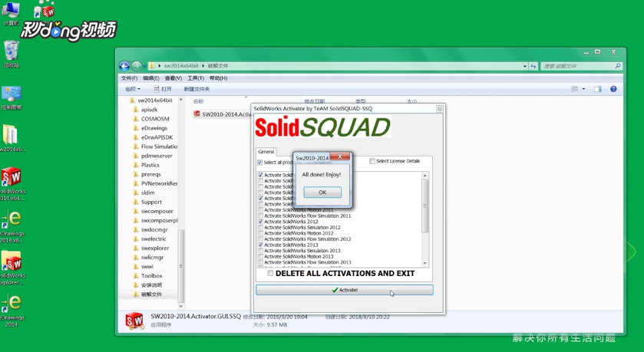Open the 编辑(E) menu in Explorer
Viewport: 644px width, 352px height.
pos(151,78)
